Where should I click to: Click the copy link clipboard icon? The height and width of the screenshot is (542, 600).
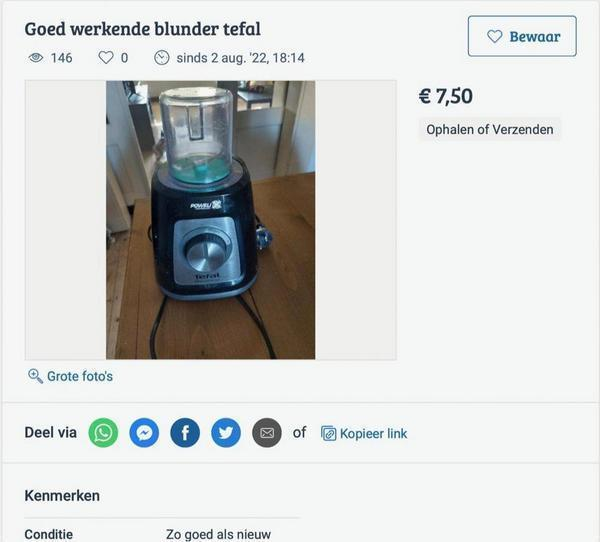point(328,433)
